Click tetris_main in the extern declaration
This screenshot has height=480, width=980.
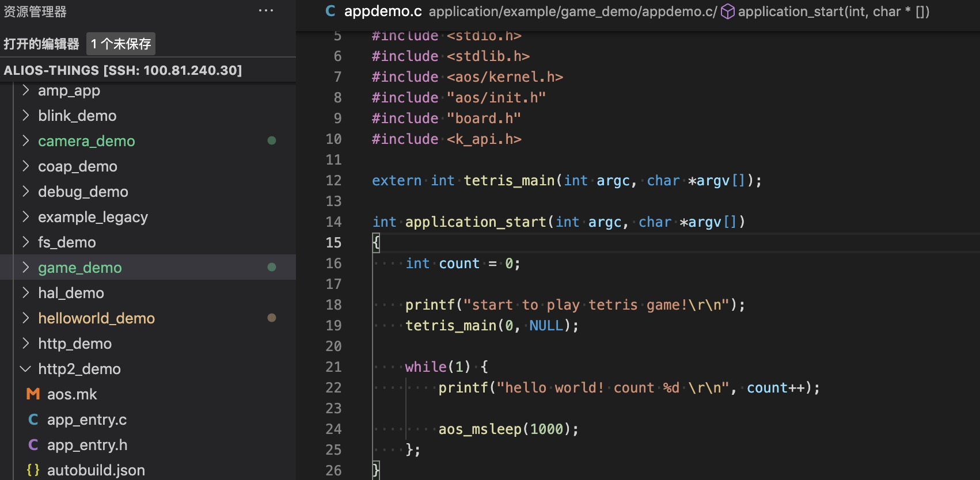pyautogui.click(x=510, y=181)
